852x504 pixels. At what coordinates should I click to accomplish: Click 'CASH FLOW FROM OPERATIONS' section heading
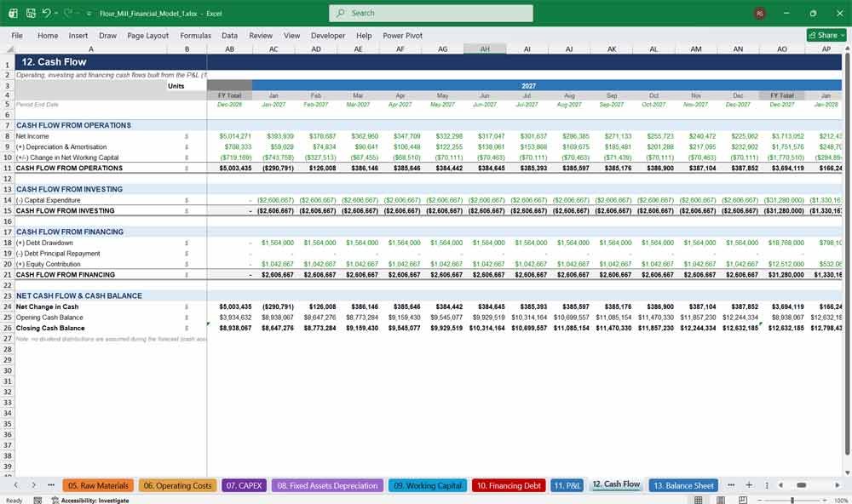pos(73,125)
